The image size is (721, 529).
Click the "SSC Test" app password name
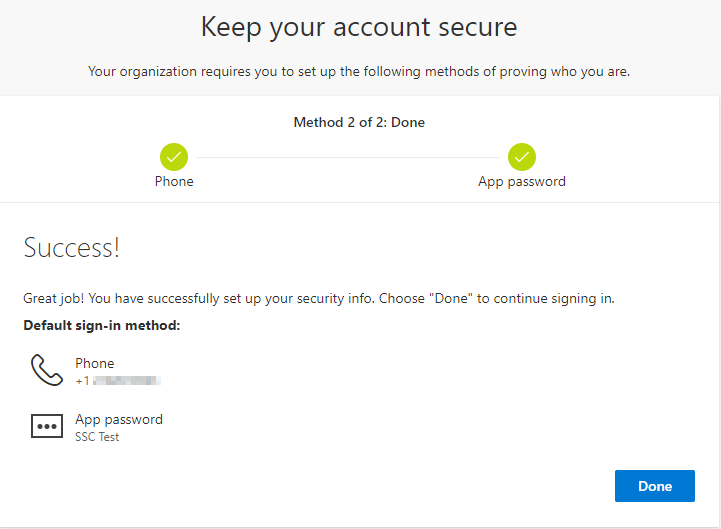click(97, 437)
